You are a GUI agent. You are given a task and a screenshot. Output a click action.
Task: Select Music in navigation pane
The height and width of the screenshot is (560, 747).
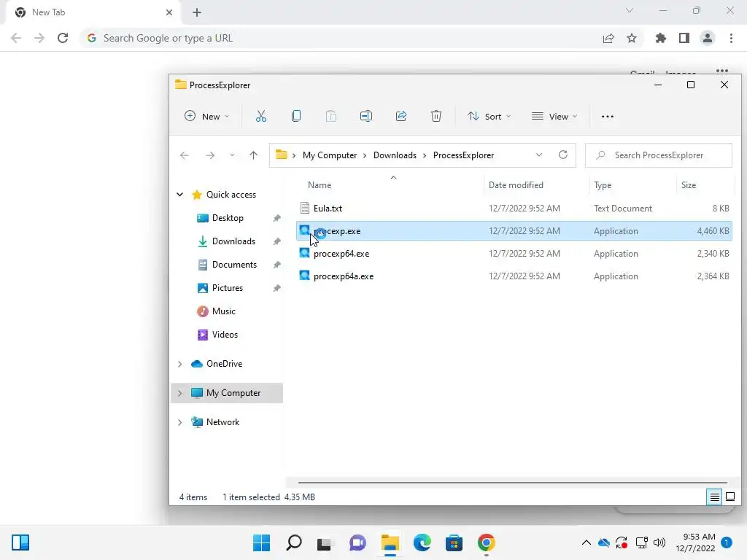tap(223, 311)
